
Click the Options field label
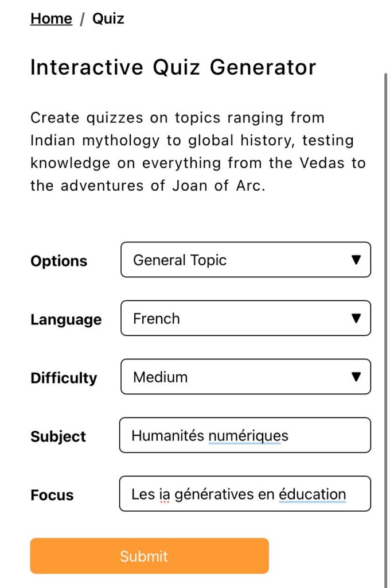58,261
